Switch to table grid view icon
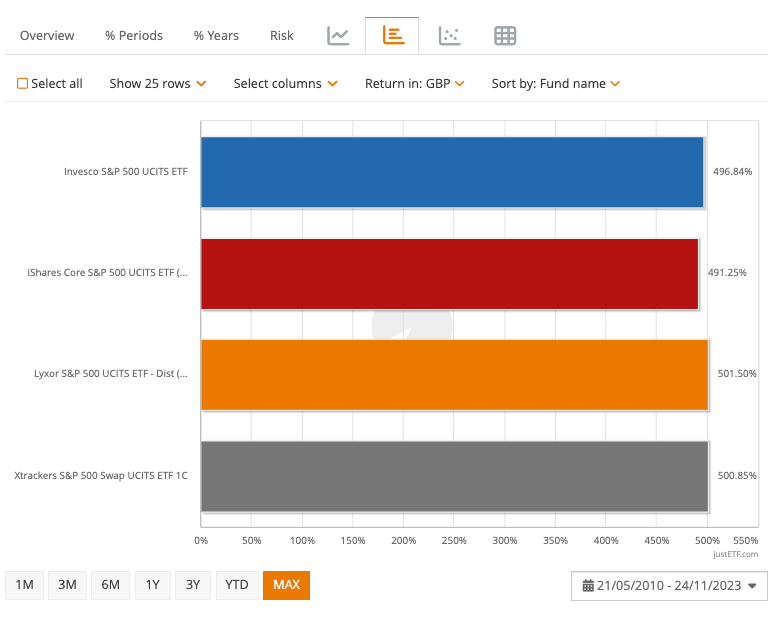Viewport: 780px width, 618px height. pyautogui.click(x=505, y=36)
